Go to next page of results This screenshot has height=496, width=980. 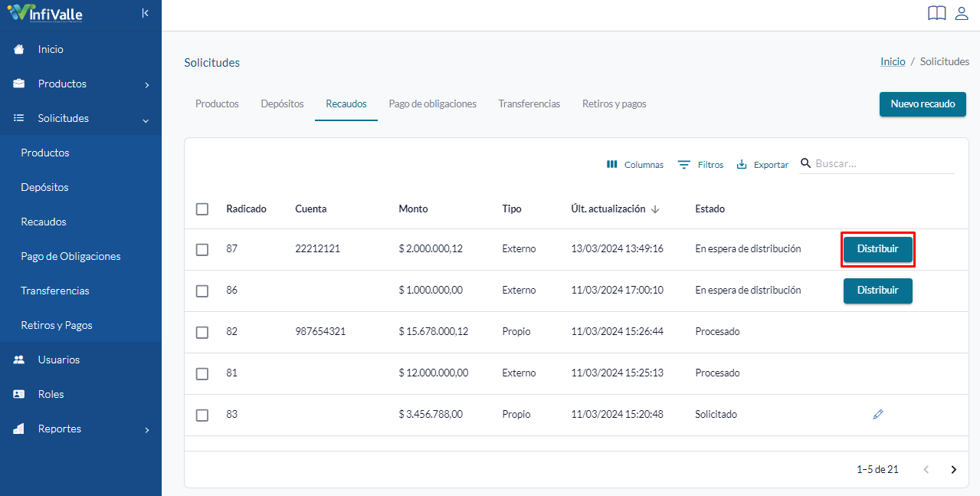(x=954, y=469)
